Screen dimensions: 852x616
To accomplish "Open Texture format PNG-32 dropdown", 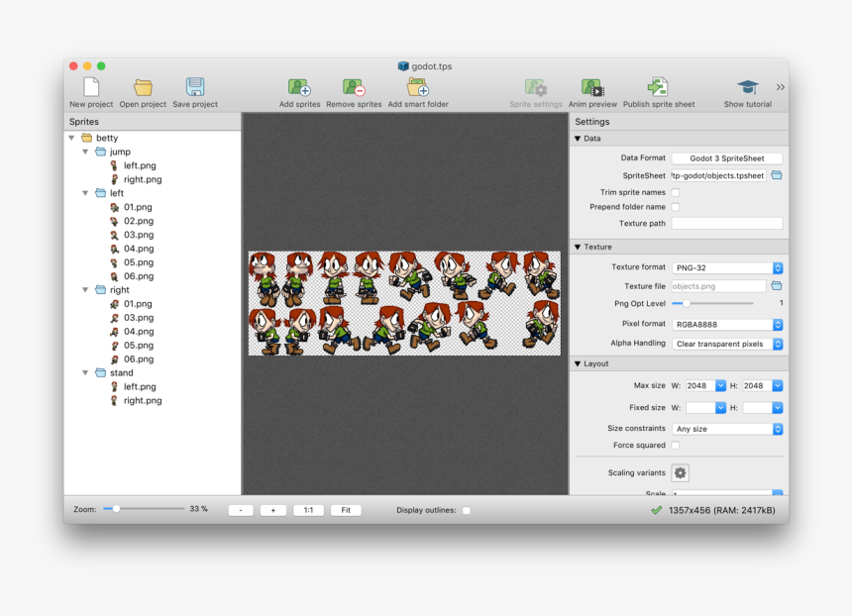I will click(x=727, y=267).
